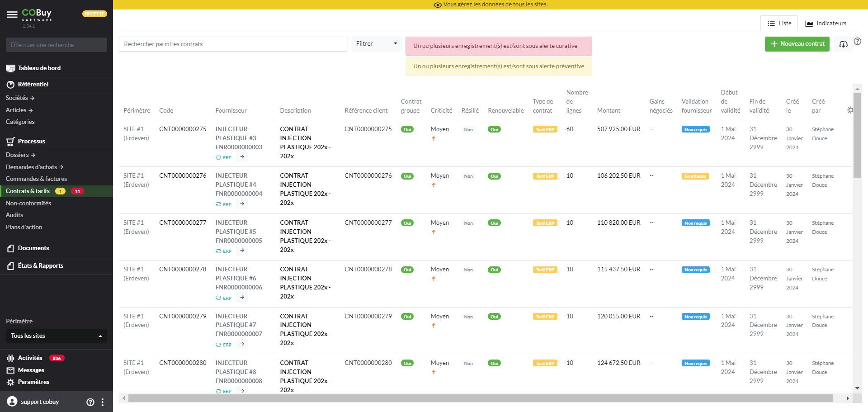Open the Tous les sites perimeter selector
The width and height of the screenshot is (868, 412).
56,336
